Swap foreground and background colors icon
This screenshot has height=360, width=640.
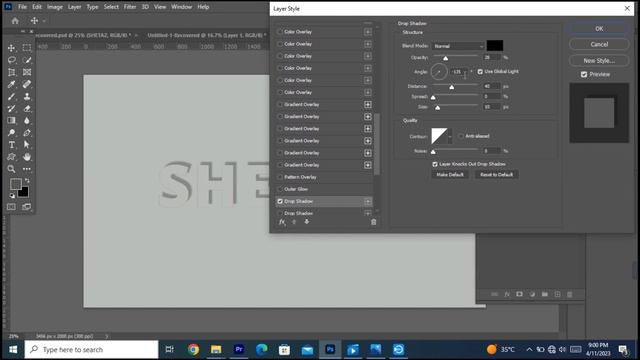27,180
